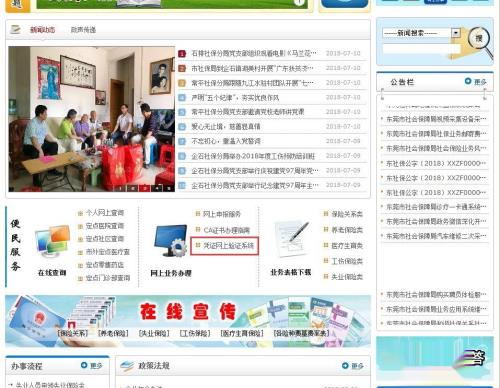The height and width of the screenshot is (388, 500).
Task: Click the search keyword input field
Action: (421, 49)
